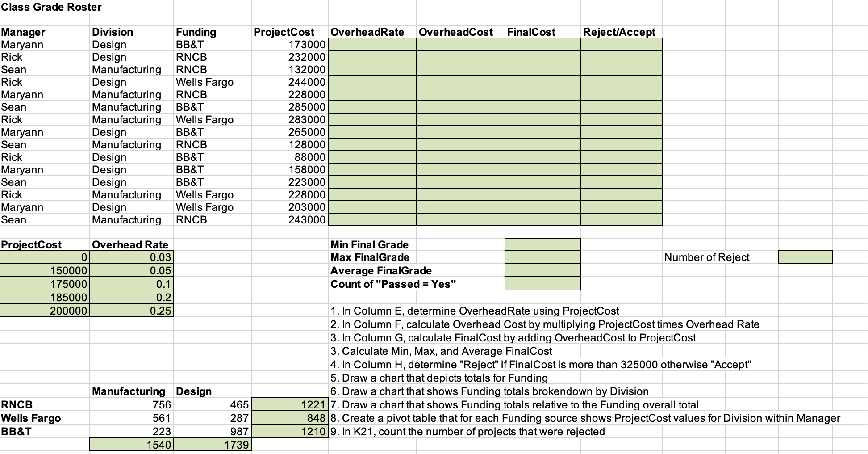This screenshot has width=868, height=454.
Task: Click the cell containing 132000
Action: 290,70
